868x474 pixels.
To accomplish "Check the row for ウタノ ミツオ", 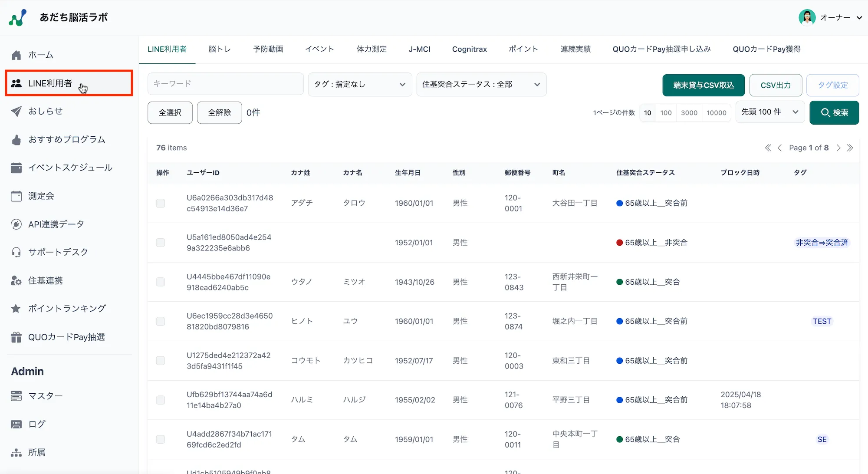I will pos(161,282).
